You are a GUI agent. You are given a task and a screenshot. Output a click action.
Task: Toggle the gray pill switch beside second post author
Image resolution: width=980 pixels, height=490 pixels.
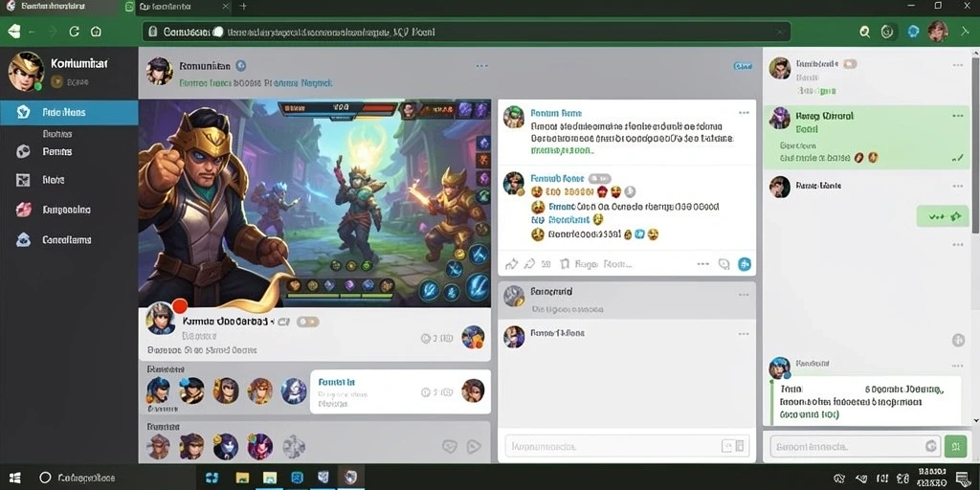click(599, 178)
